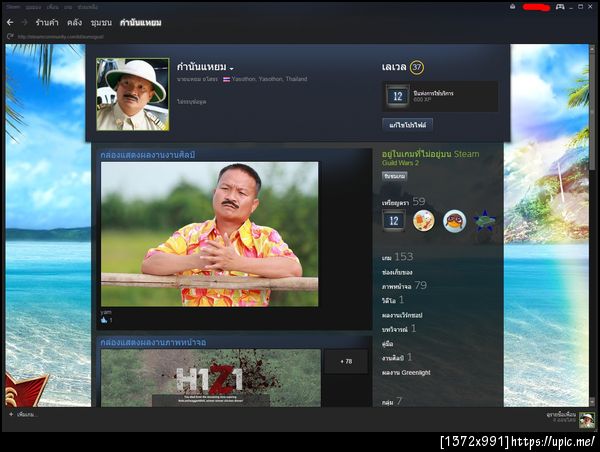Open the screenshots 79 link
The height and width of the screenshot is (452, 600).
404,286
